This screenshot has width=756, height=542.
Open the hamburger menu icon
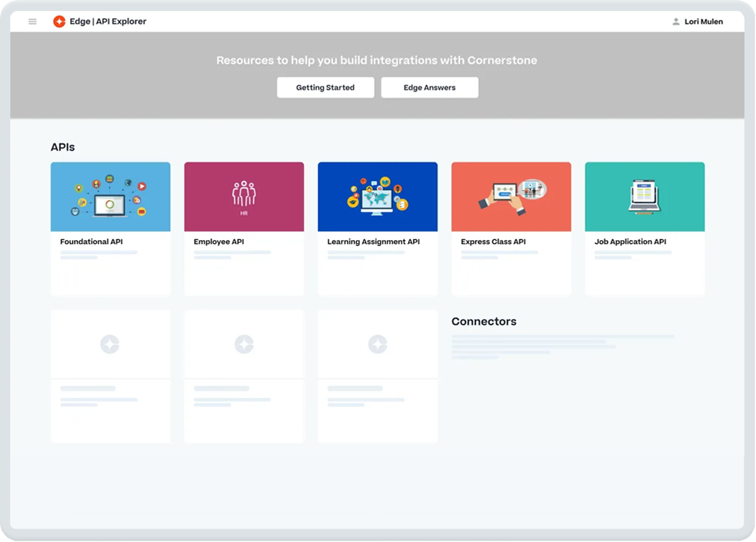pyautogui.click(x=32, y=21)
